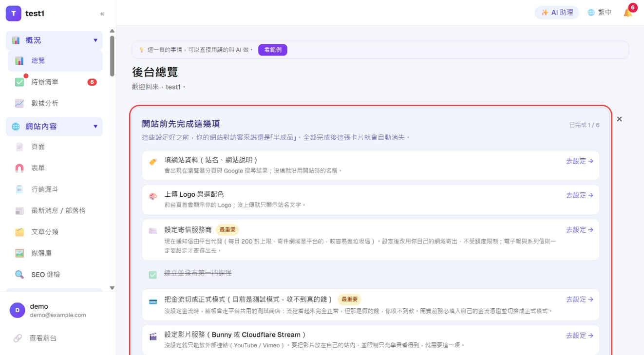The width and height of the screenshot is (644, 355).
Task: Click 去設定 for 把金流切成正式模式
Action: (x=580, y=299)
